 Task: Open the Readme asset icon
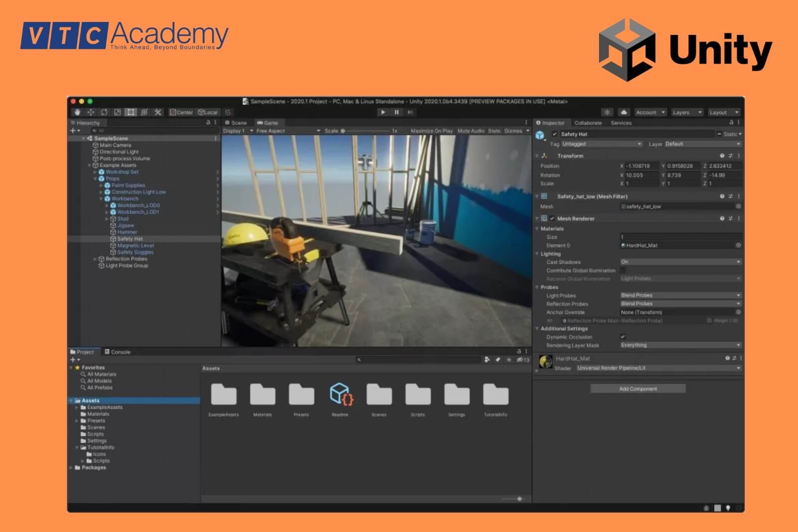[x=340, y=394]
